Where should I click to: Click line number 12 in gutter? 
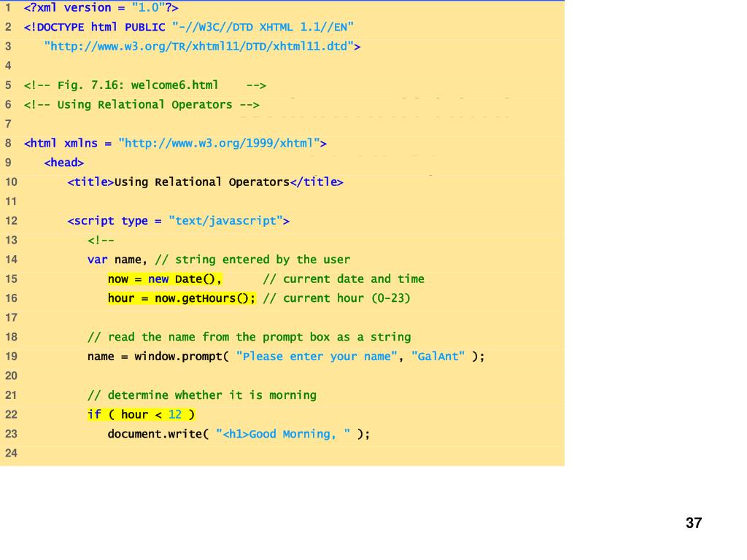(11, 221)
